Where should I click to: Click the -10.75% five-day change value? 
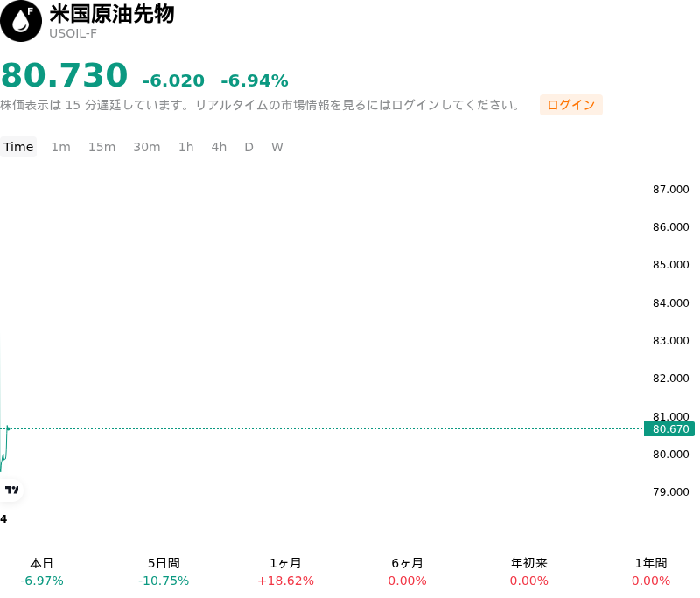164,581
